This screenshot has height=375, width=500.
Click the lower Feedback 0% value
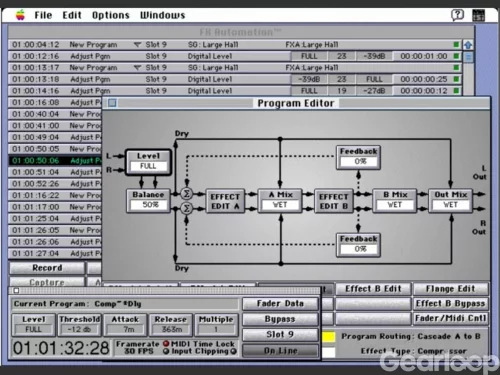click(359, 249)
